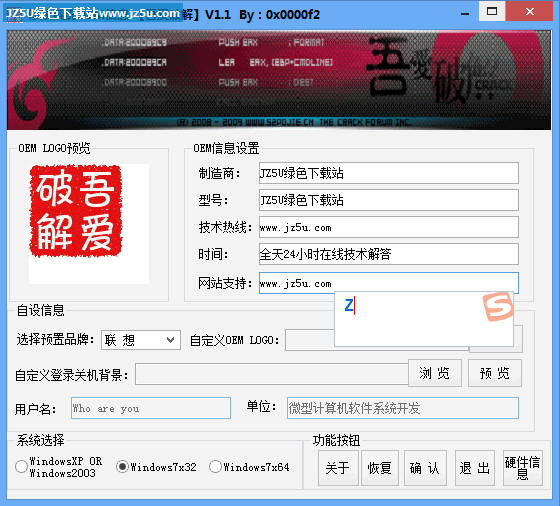Focus the 型号 model input field

coord(389,200)
